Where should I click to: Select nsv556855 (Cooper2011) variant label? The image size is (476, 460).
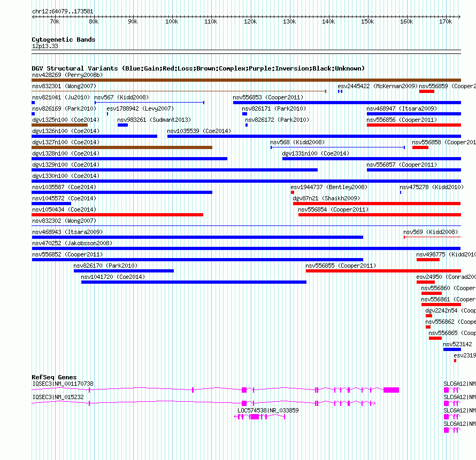click(341, 266)
